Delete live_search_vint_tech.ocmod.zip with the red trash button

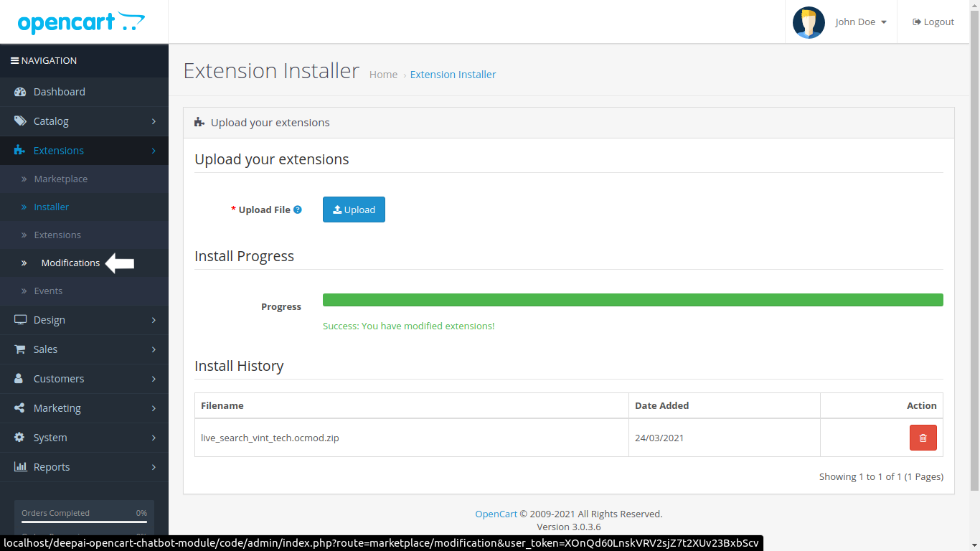click(923, 438)
